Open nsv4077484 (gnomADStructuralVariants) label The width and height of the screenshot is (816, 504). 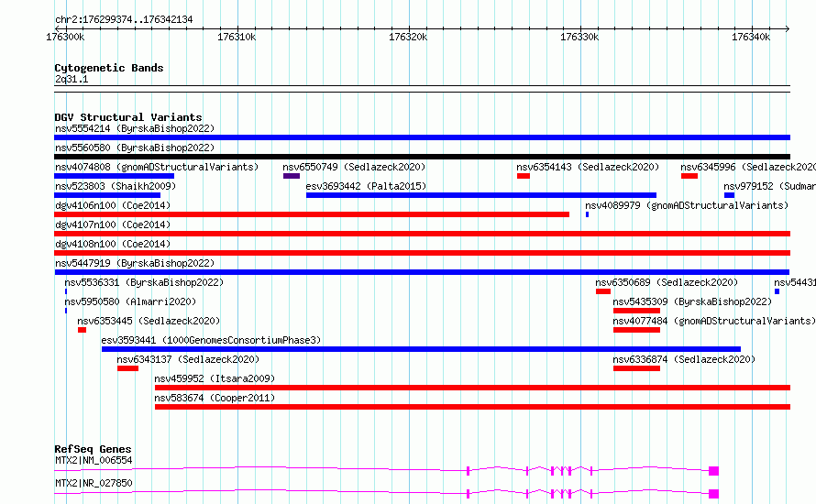point(714,321)
